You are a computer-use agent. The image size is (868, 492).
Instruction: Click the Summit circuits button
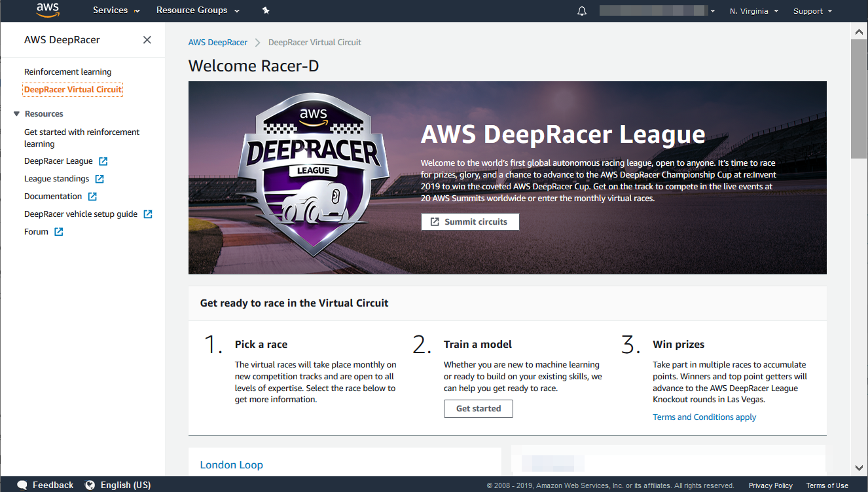(469, 222)
